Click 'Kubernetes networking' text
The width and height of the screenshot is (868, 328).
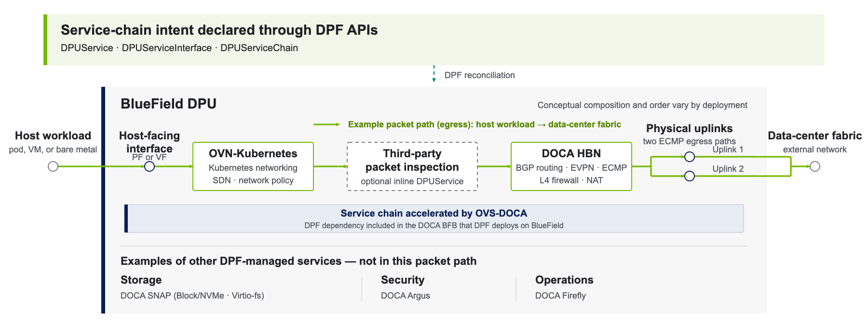253,168
